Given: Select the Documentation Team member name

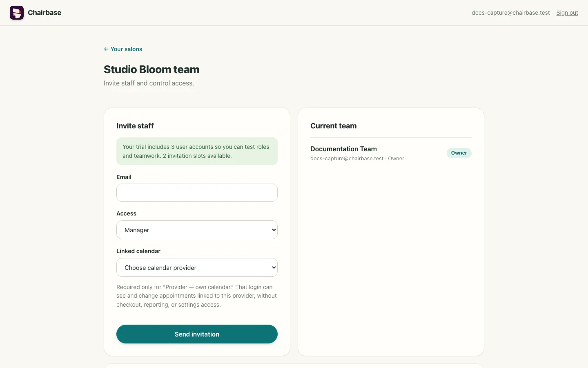Looking at the screenshot, I should (343, 149).
